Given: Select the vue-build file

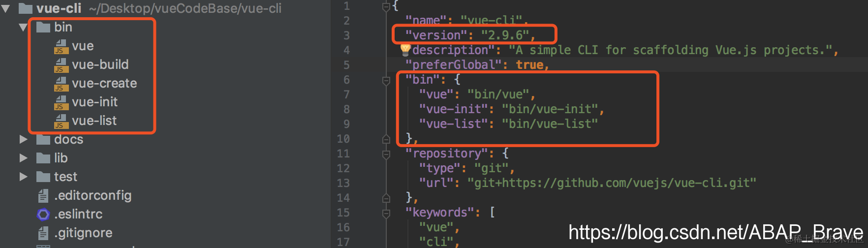Looking at the screenshot, I should (100, 65).
